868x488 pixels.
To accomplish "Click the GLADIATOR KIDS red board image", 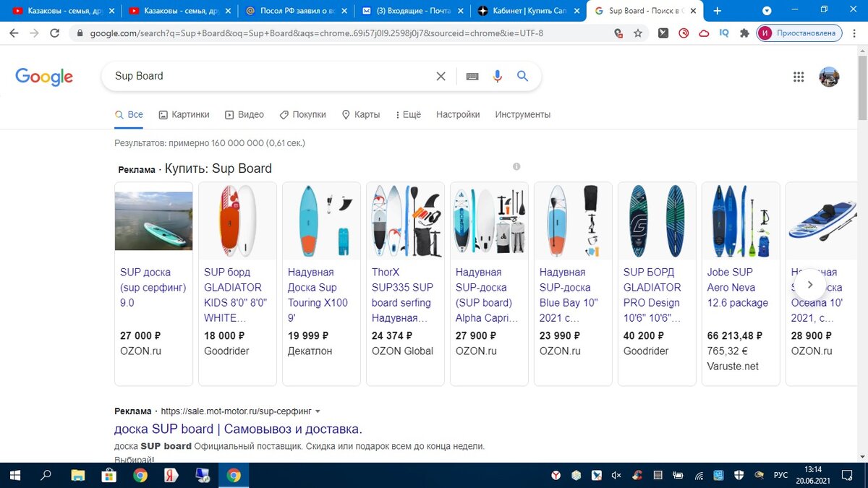I will (x=237, y=221).
